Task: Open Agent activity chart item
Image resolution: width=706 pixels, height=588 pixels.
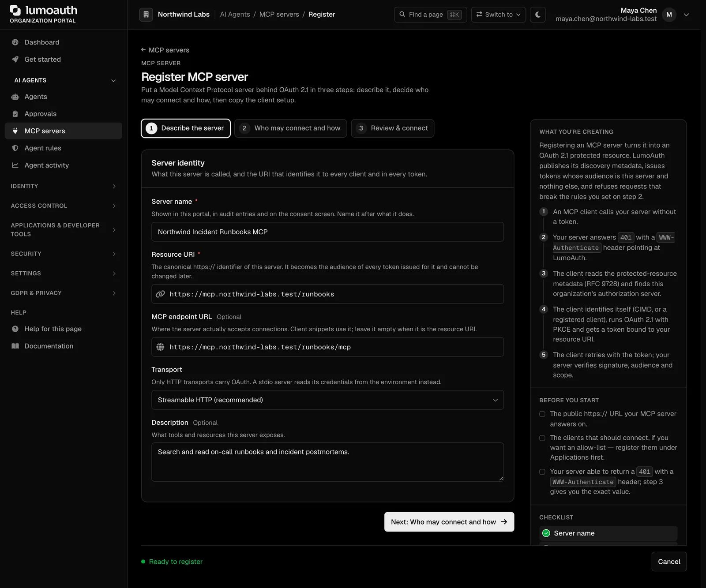Action: pos(63,165)
